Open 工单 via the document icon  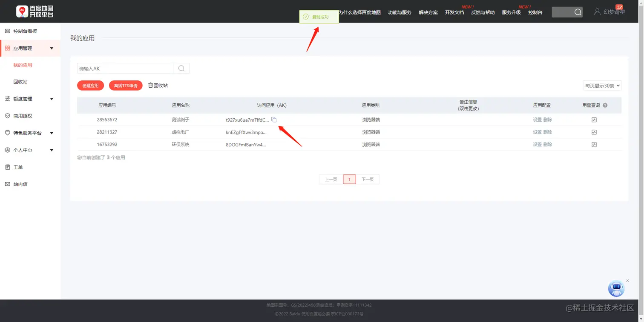tap(17, 167)
